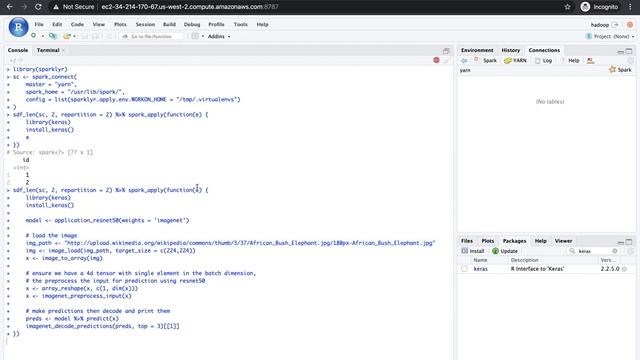Click the Spark star icon beside yarn

(612, 70)
